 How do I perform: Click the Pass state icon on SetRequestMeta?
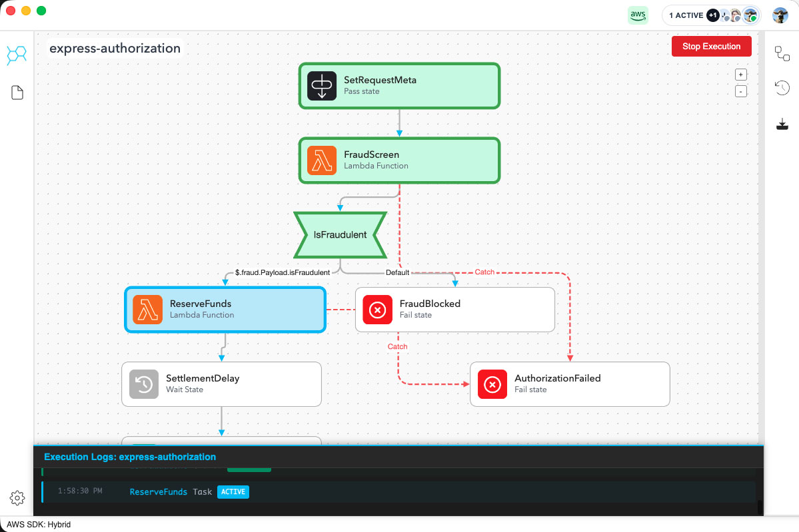pos(322,86)
